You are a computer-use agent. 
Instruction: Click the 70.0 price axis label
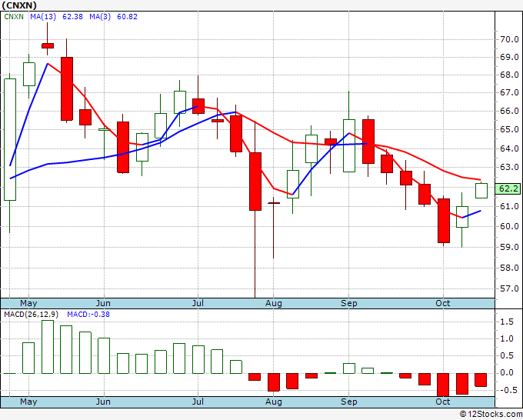pyautogui.click(x=509, y=39)
